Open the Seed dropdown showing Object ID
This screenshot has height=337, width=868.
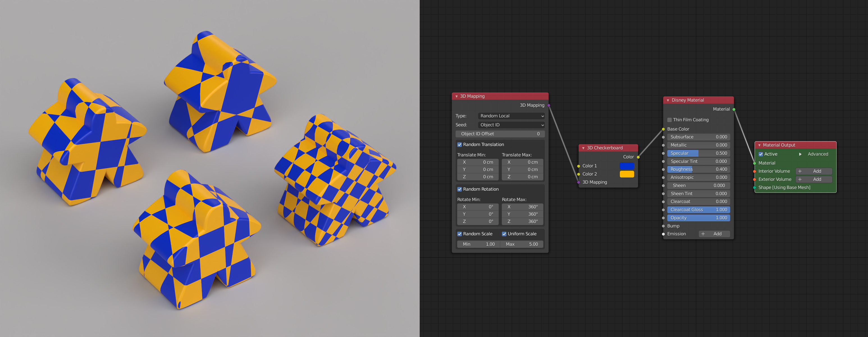click(x=511, y=125)
